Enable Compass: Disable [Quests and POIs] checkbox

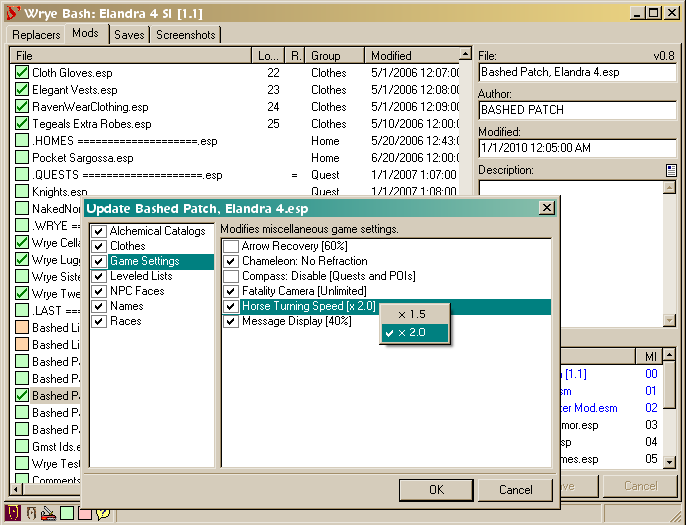point(231,276)
